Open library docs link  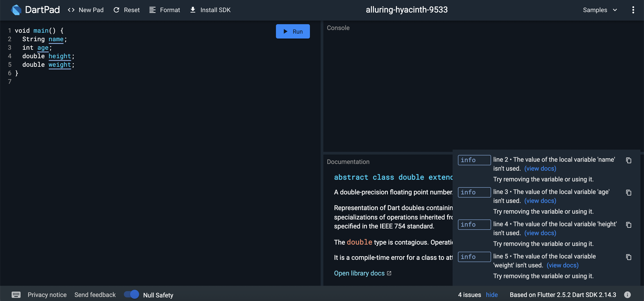point(359,273)
